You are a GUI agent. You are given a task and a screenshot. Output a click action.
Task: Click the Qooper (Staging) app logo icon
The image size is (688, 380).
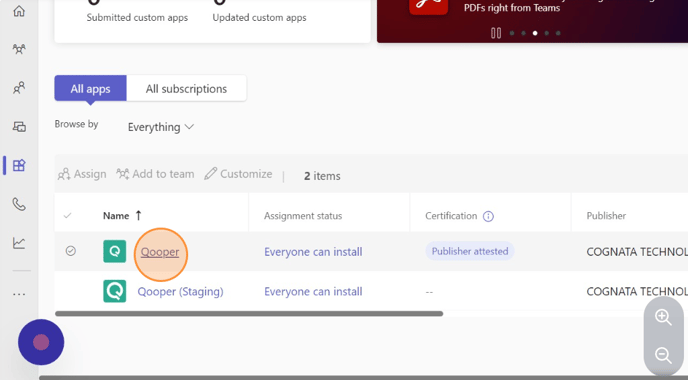[x=115, y=291]
